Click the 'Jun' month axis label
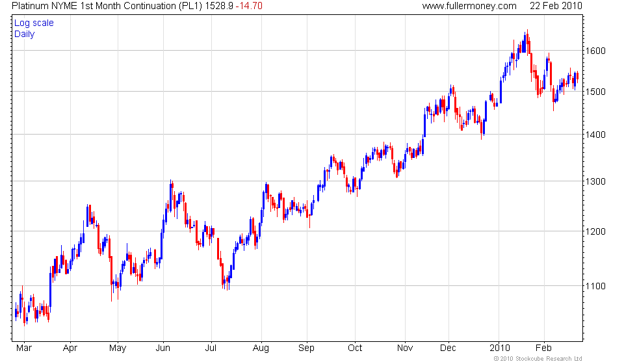The width and height of the screenshot is (637, 364). [163, 348]
